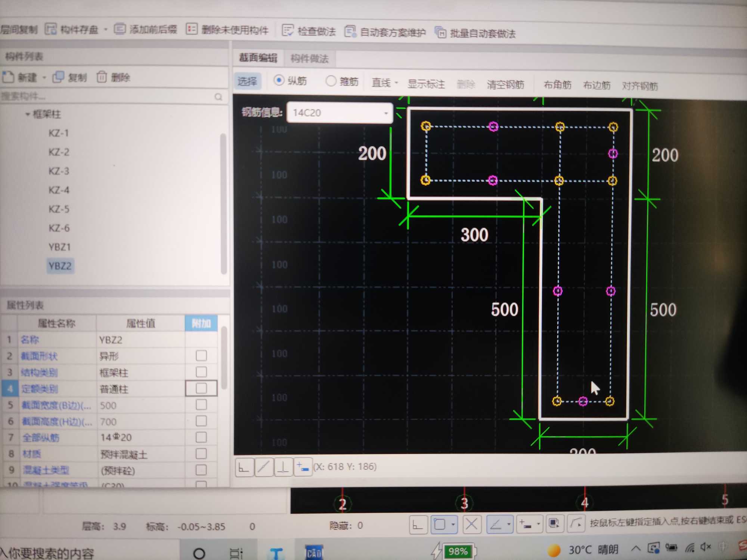Toggle 材质 附加 checkbox
The height and width of the screenshot is (560, 747).
201,454
